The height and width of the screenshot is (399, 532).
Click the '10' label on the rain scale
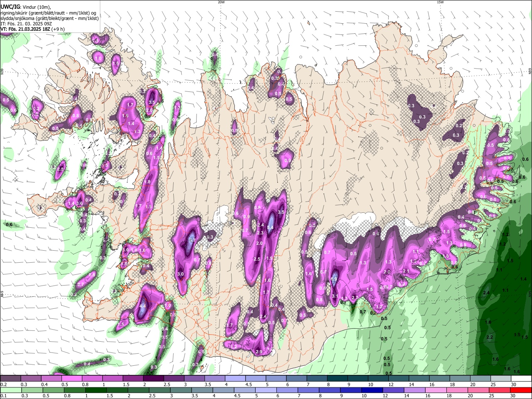[364, 396]
